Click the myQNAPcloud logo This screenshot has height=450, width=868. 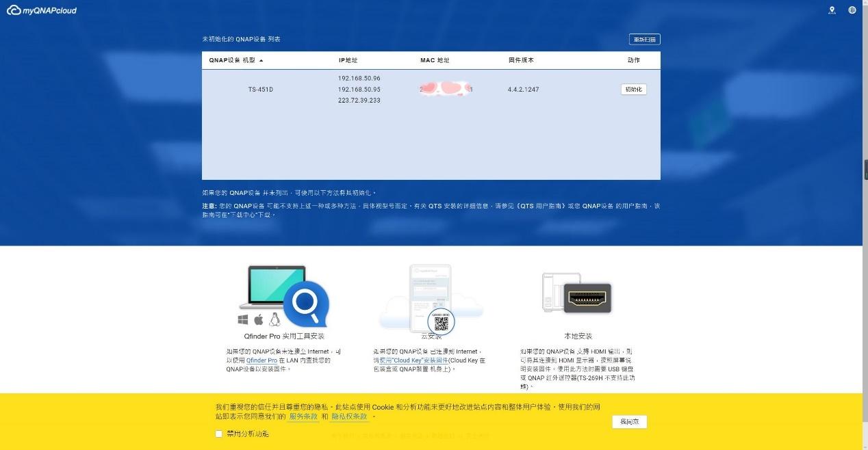click(x=41, y=10)
